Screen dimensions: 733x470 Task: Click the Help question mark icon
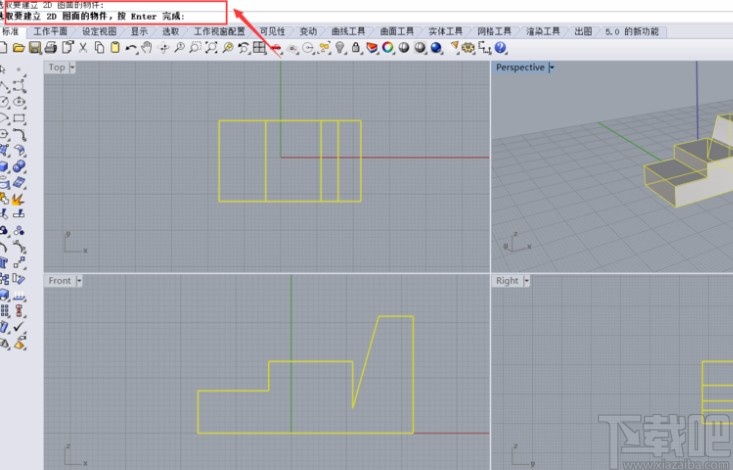coord(500,48)
